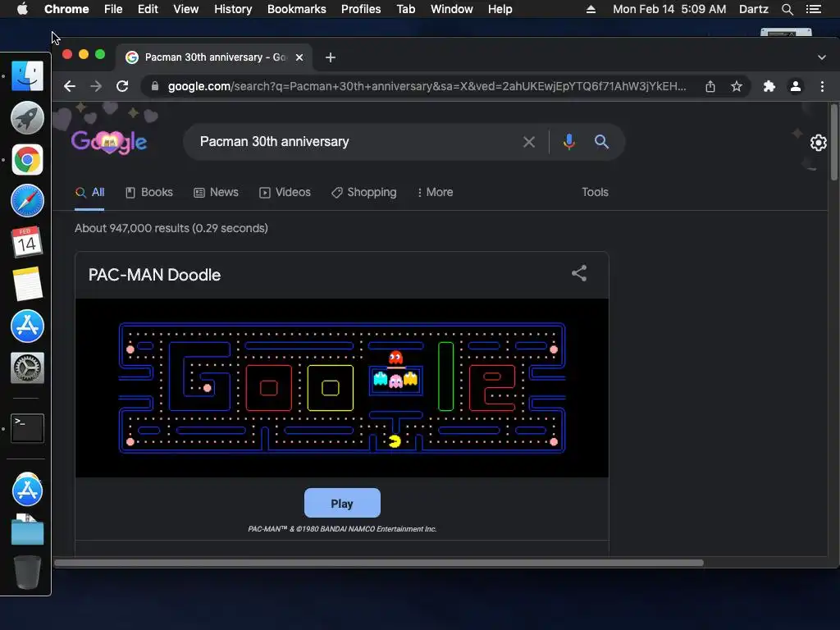This screenshot has width=840, height=630.
Task: Open the Extensions puzzle icon
Action: [x=769, y=86]
